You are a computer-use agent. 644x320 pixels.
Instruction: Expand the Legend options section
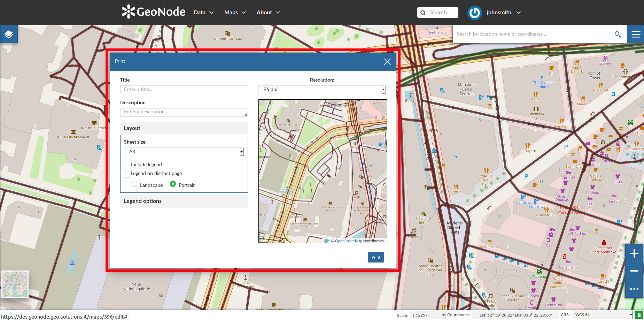click(x=184, y=201)
